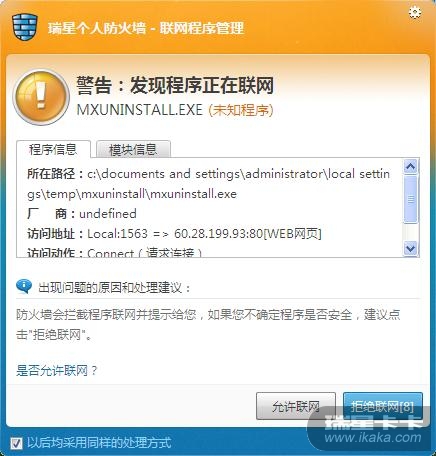Switch to the 程序信息 tab
The width and height of the screenshot is (436, 456).
pos(53,149)
